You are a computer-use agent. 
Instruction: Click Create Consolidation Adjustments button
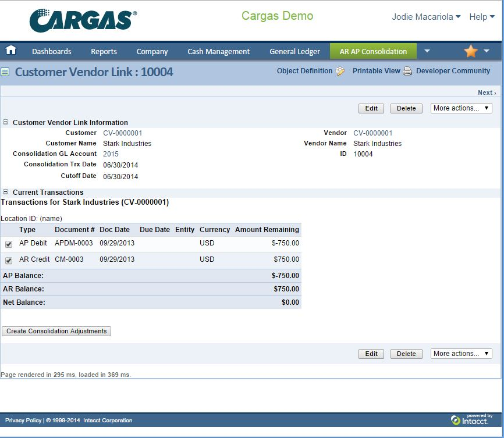click(56, 331)
